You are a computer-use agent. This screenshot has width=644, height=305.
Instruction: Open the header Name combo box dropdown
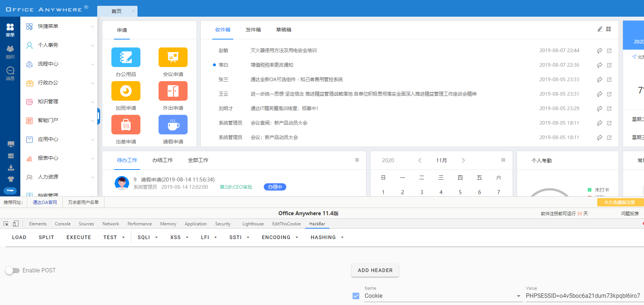click(x=518, y=296)
